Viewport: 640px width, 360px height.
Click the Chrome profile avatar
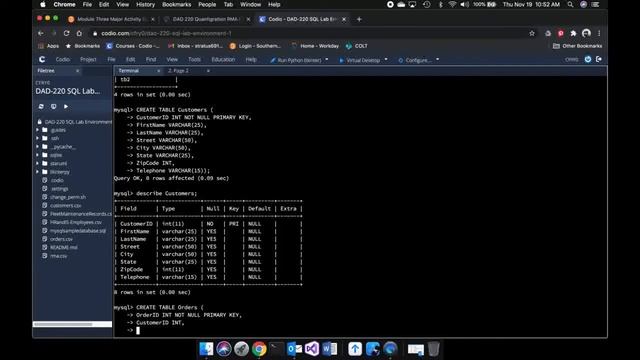click(587, 33)
